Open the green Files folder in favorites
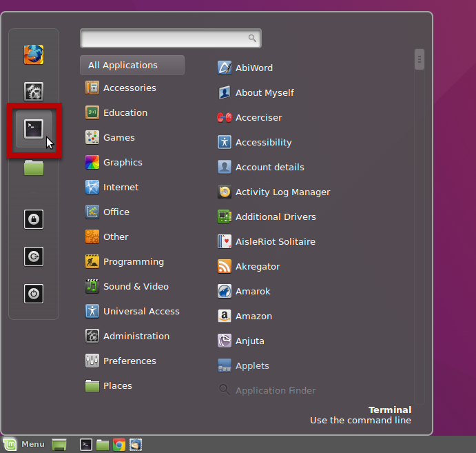 tap(34, 168)
